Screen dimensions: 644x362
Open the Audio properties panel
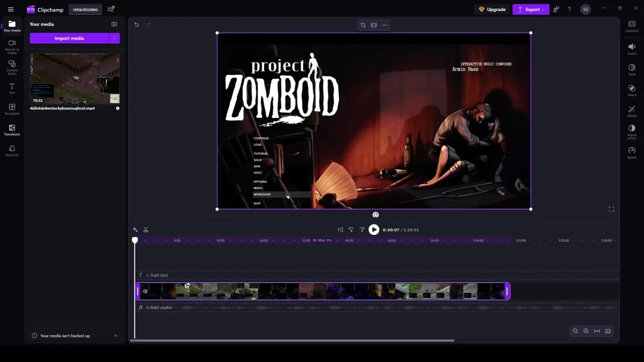(632, 49)
